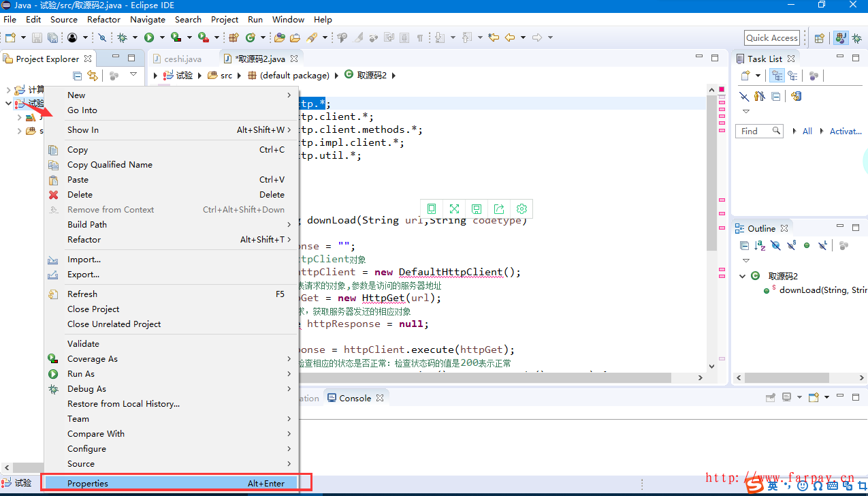Toggle Sort alphabetically in Outline view

coord(760,245)
